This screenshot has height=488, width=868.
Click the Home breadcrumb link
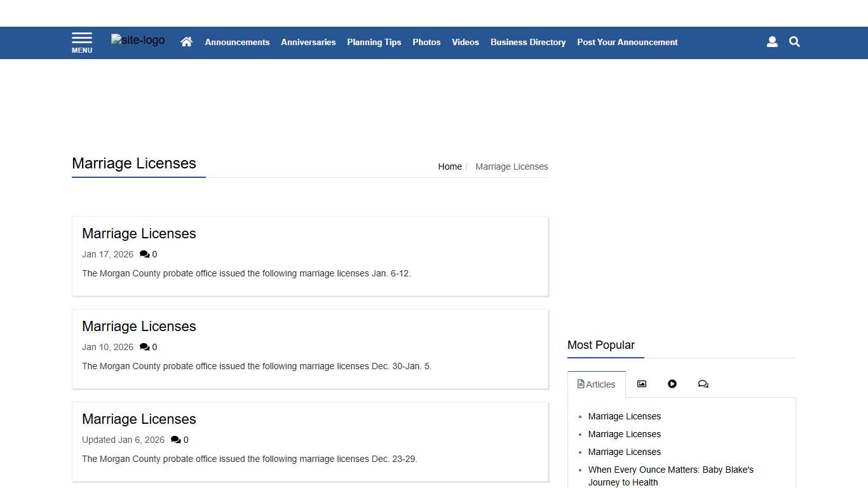coord(449,166)
